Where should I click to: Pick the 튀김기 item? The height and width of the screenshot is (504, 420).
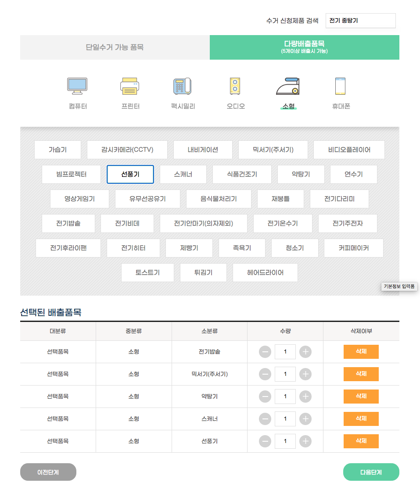(203, 272)
